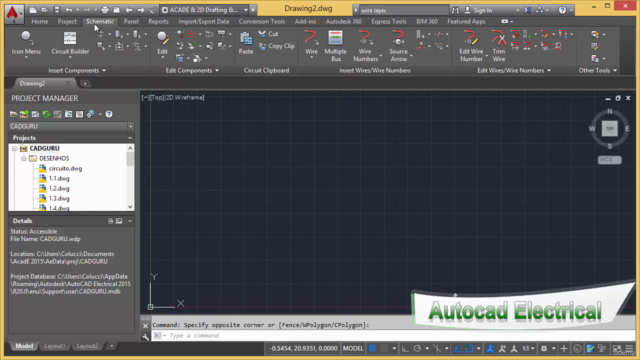Image resolution: width=640 pixels, height=360 pixels.
Task: Open the Icon Menu tool
Action: [x=26, y=43]
